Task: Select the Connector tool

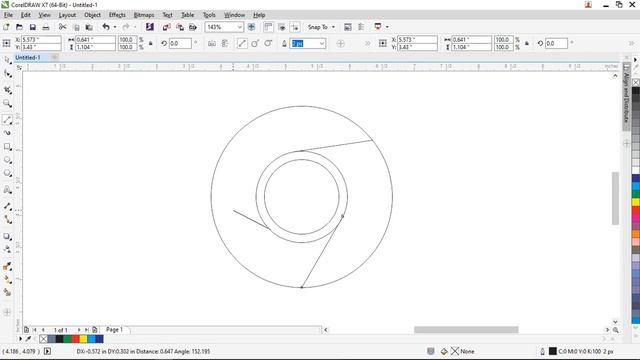Action: (x=7, y=220)
